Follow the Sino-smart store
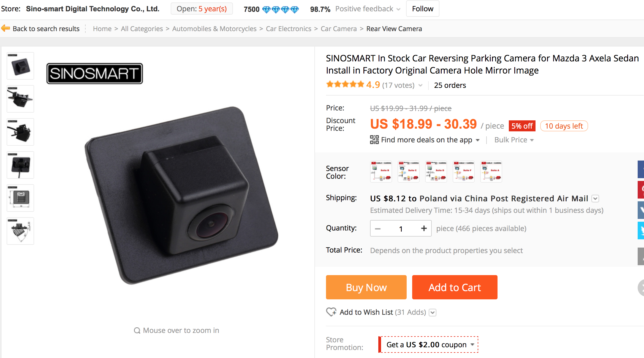The height and width of the screenshot is (358, 644). pyautogui.click(x=422, y=9)
